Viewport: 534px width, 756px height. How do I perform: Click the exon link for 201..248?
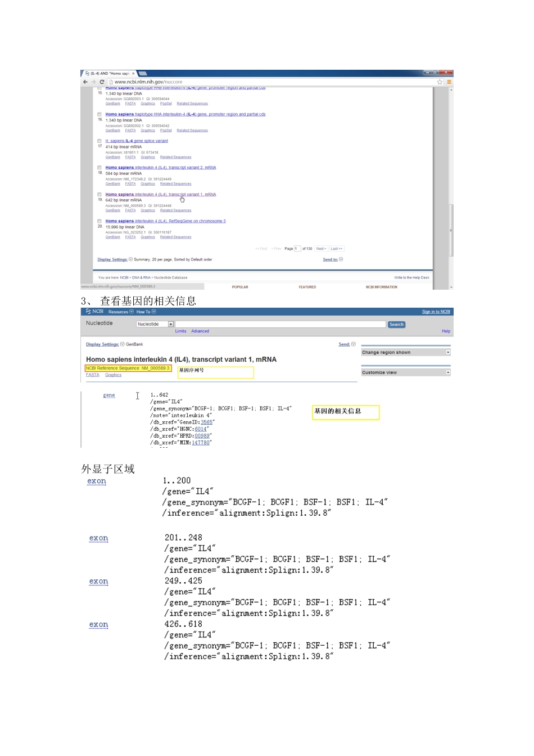click(x=98, y=539)
